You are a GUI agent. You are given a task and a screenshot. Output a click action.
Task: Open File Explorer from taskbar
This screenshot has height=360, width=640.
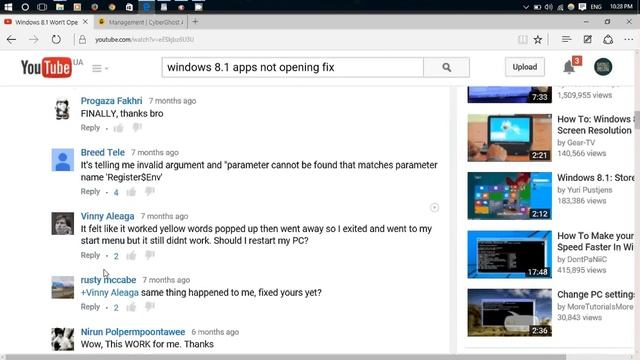coord(60,7)
